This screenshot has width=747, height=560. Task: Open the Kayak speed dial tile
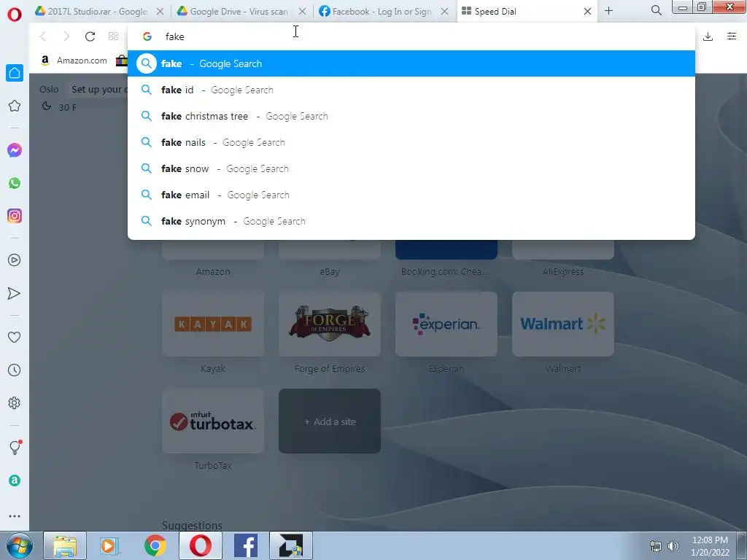(213, 324)
